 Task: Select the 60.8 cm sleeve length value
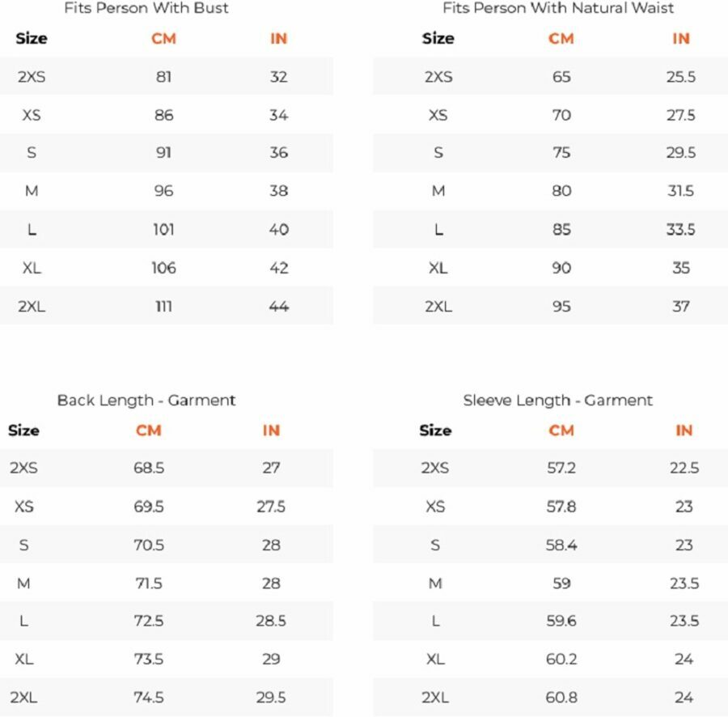coord(561,697)
